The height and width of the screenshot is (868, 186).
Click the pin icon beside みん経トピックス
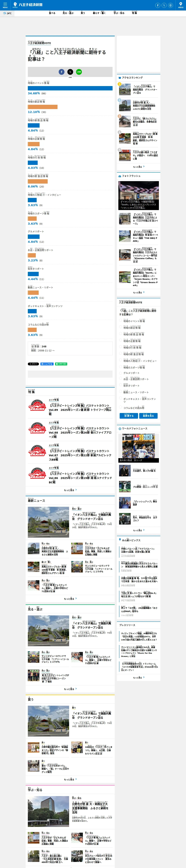120,540
